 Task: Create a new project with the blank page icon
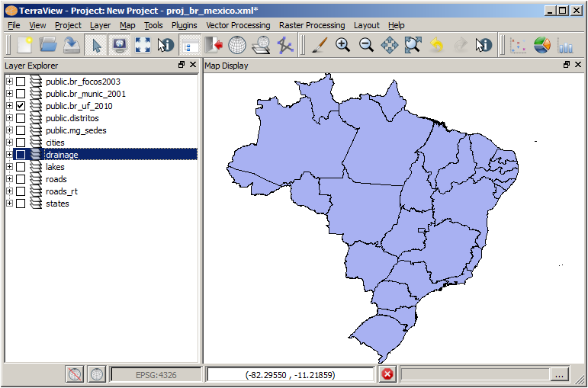(24, 45)
